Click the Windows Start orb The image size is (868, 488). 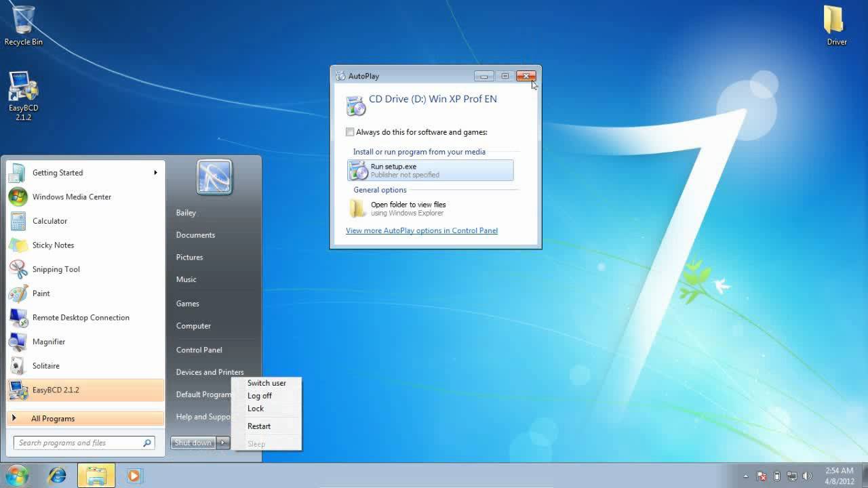click(17, 475)
